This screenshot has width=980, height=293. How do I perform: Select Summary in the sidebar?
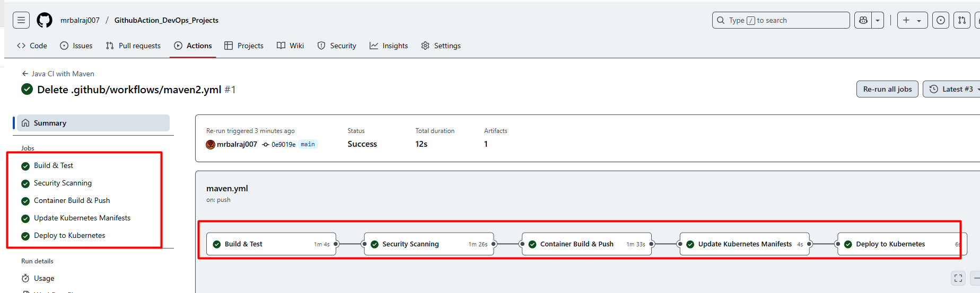click(x=93, y=123)
